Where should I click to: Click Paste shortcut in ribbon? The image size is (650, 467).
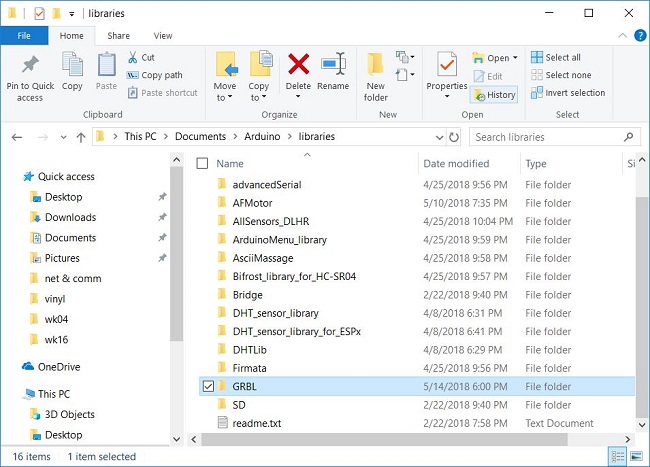tap(162, 92)
